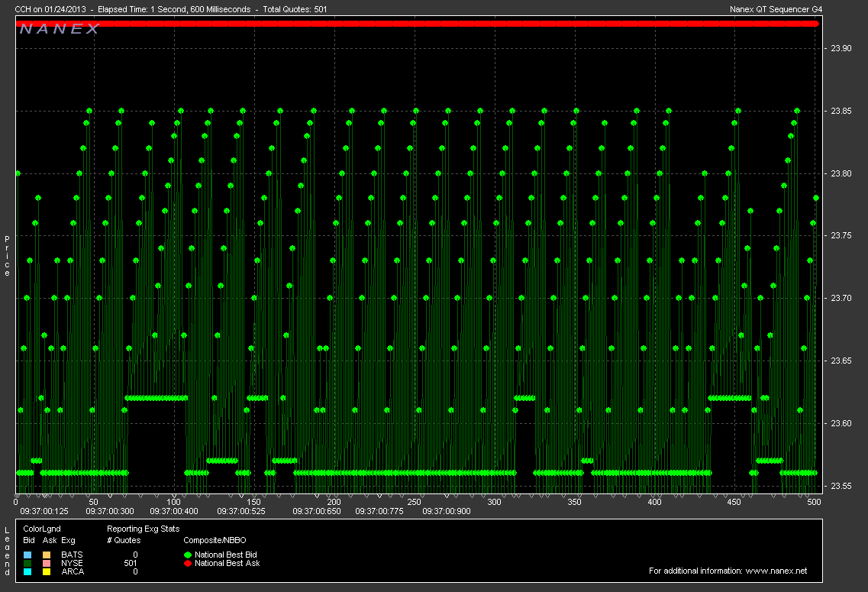Viewport: 868px width, 592px height.
Task: Click the National Best Bid legend label
Action: pyautogui.click(x=226, y=555)
